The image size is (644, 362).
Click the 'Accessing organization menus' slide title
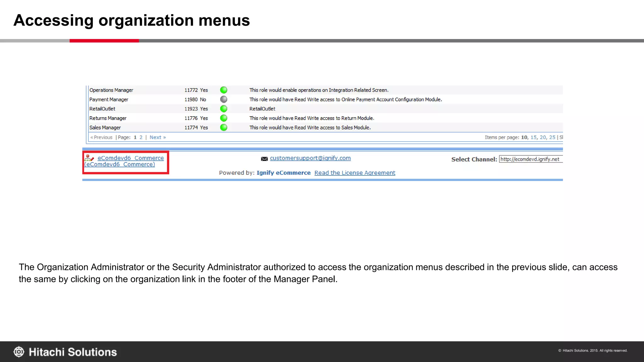pos(132,20)
